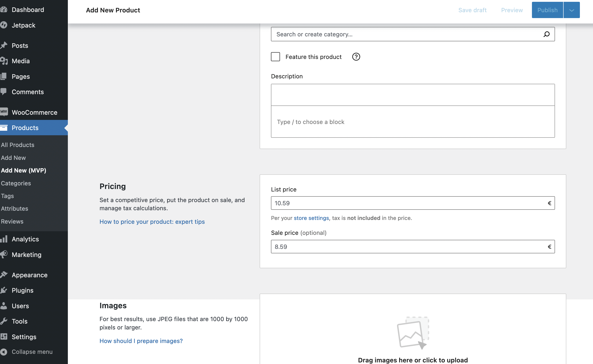Open the Analytics chart icon
Viewport: 593px width, 364px height.
(x=4, y=239)
